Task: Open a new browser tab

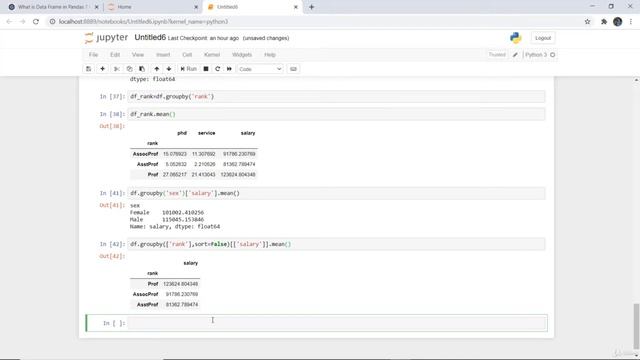Action: 311,7
